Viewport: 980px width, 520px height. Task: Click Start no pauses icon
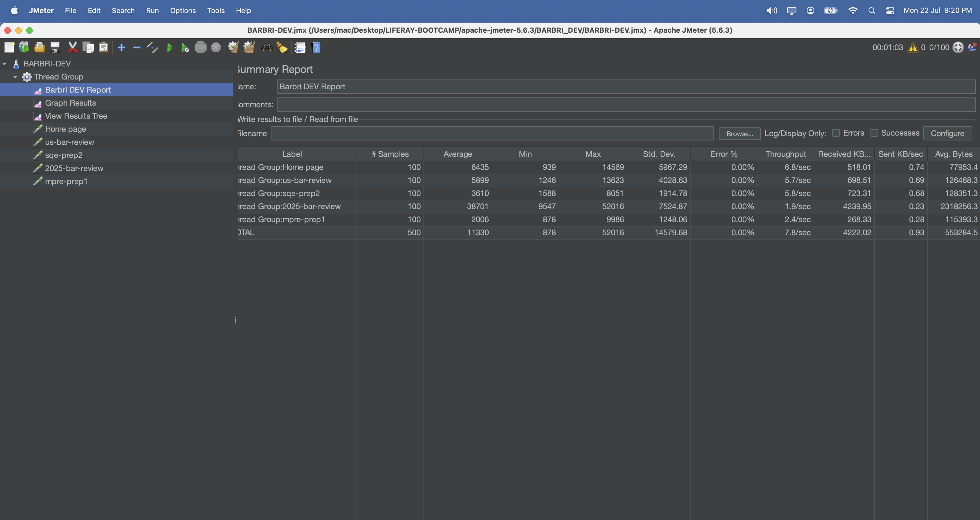click(185, 48)
